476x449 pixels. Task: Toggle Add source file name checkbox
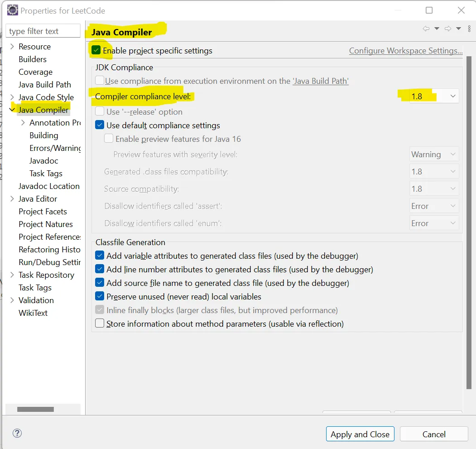click(100, 283)
